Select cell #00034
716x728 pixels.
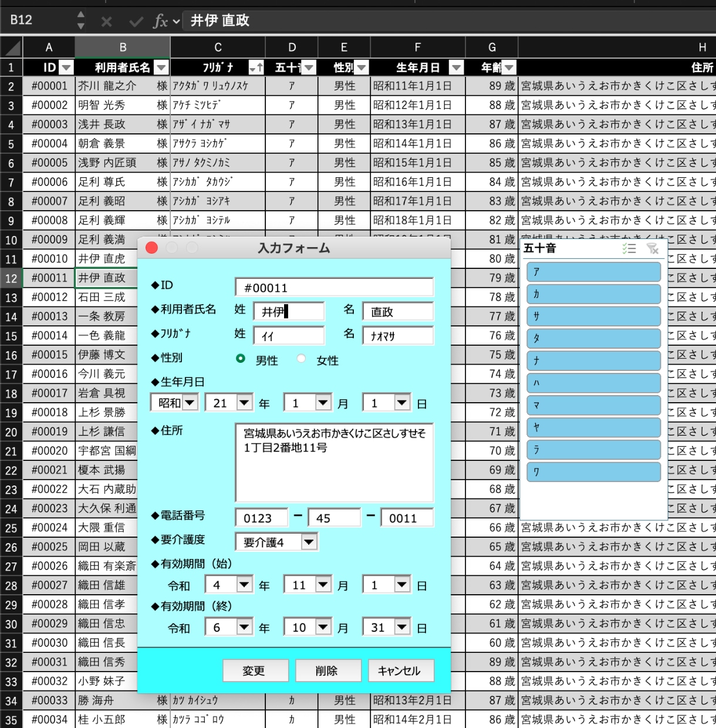(x=49, y=719)
